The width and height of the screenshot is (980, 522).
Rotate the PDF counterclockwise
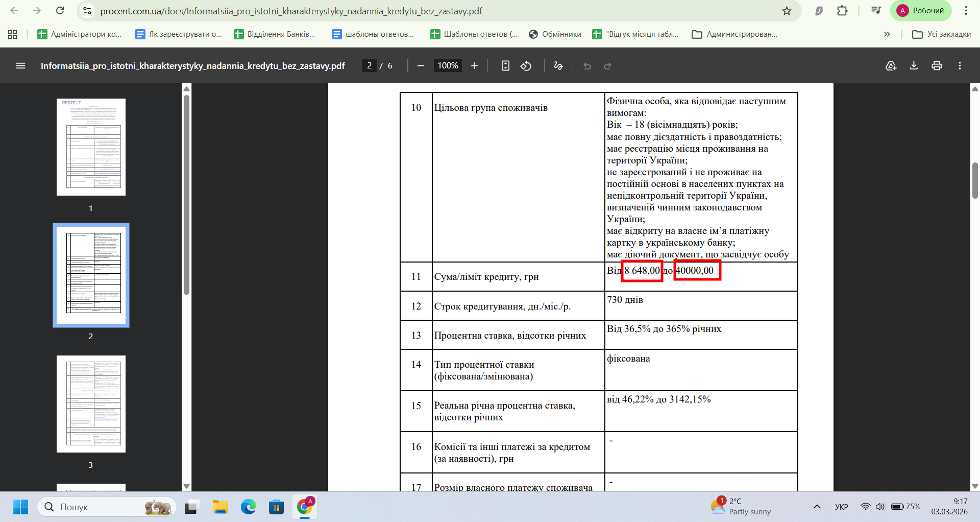526,66
